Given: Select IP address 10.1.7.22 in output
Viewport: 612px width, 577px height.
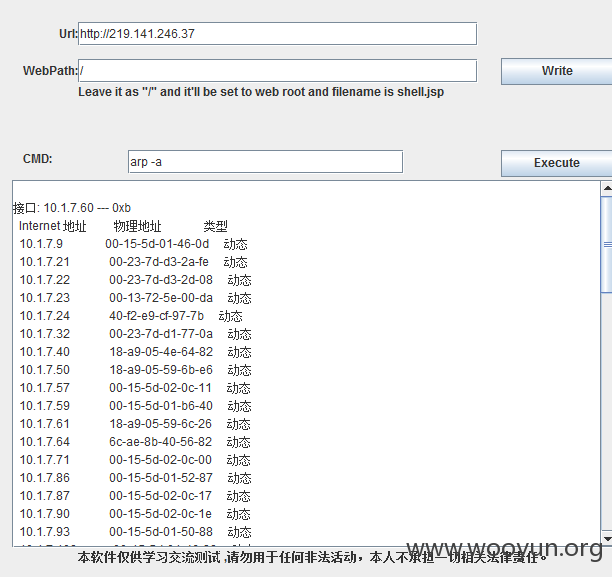Looking at the screenshot, I should pos(44,280).
